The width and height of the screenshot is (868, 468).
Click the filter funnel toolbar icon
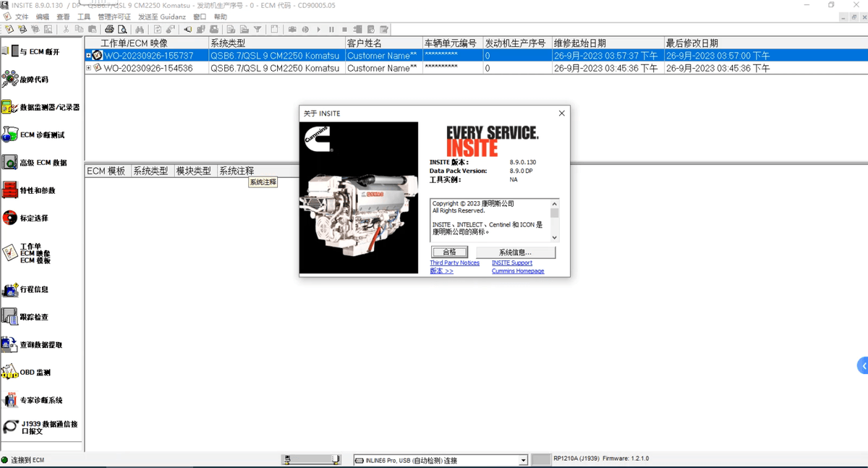coord(257,30)
